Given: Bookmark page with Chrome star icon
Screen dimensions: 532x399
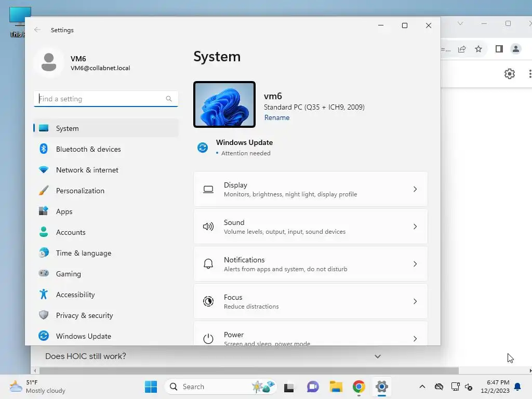Looking at the screenshot, I should tap(478, 49).
